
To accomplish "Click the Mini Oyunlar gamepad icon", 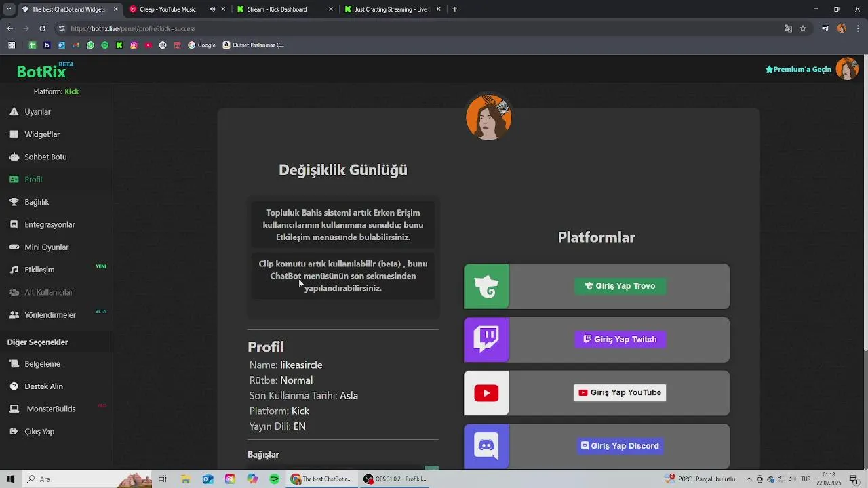I will click(14, 247).
